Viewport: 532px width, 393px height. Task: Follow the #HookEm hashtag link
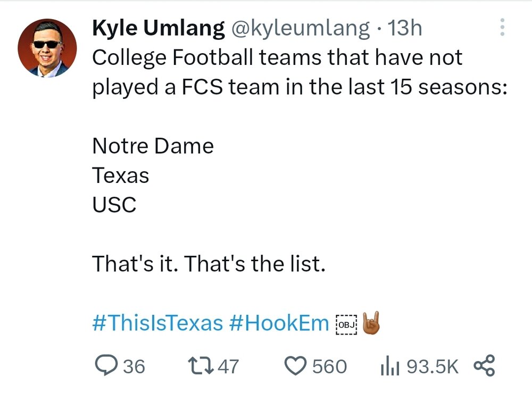[x=280, y=323]
